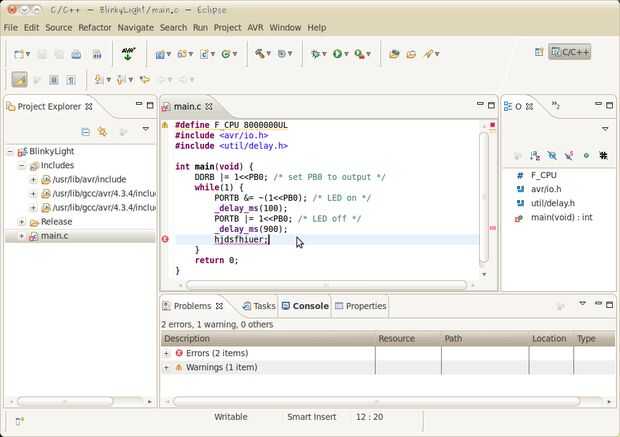Click Collapse All in Project Explorer
Image resolution: width=620 pixels, height=437 pixels.
86,130
